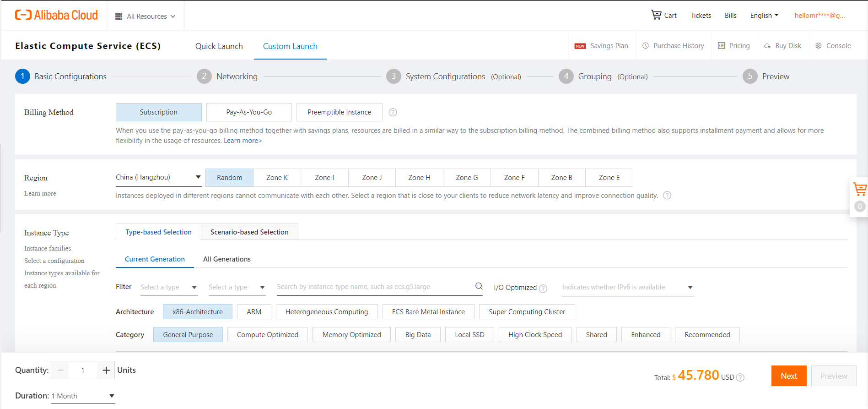
Task: Choose Zone I
Action: coord(324,178)
